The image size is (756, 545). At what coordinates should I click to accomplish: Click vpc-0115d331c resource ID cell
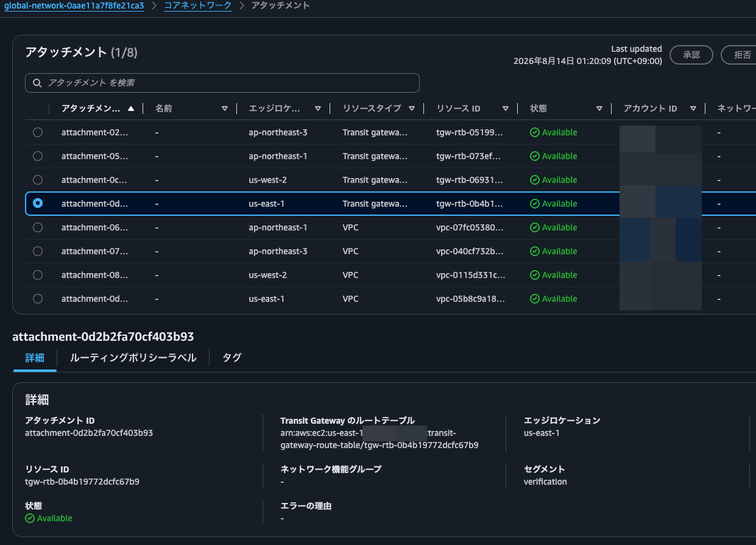point(471,275)
